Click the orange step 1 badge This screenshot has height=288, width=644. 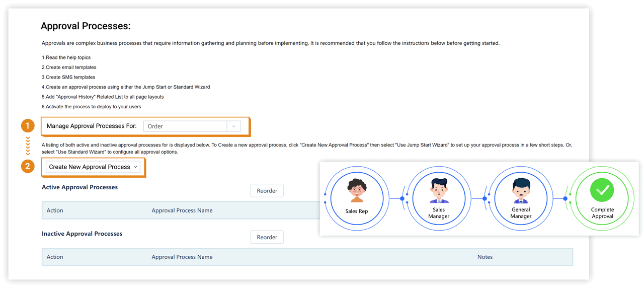click(x=28, y=126)
